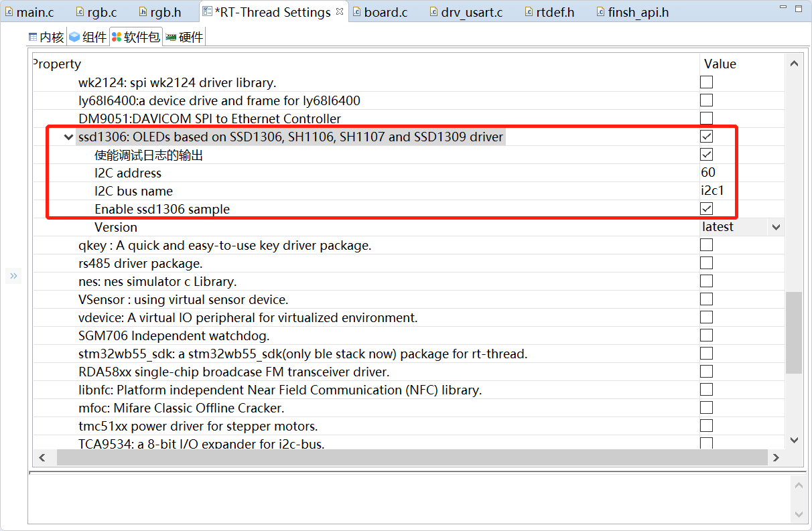
Task: Enable the RDA58xx FM transceiver checkbox
Action: (x=706, y=372)
